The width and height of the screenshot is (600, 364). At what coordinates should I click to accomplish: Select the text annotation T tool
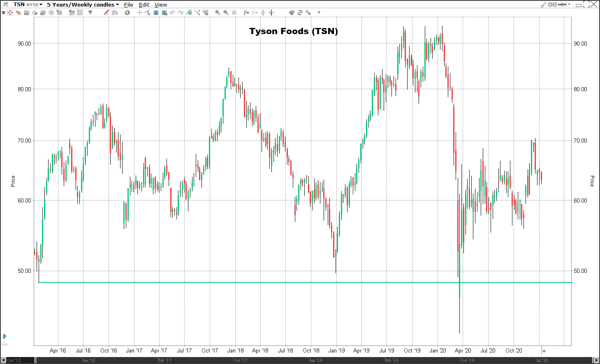point(156,13)
